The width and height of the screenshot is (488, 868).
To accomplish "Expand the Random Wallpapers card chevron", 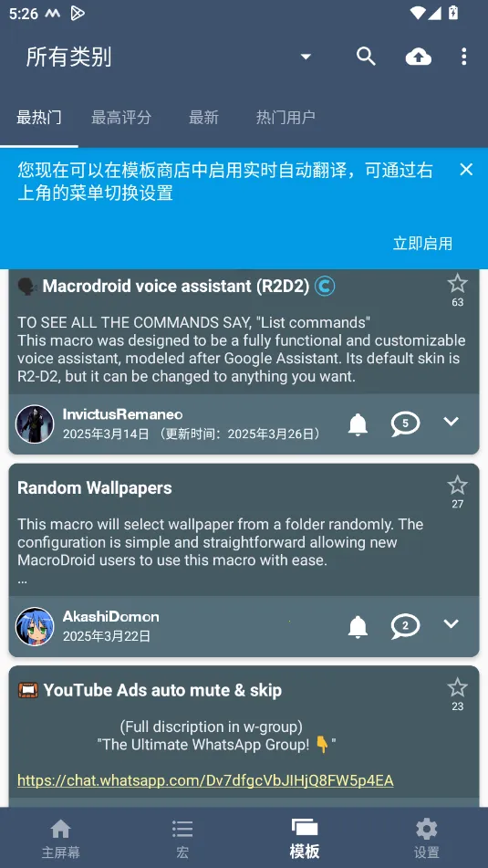I will 452,623.
